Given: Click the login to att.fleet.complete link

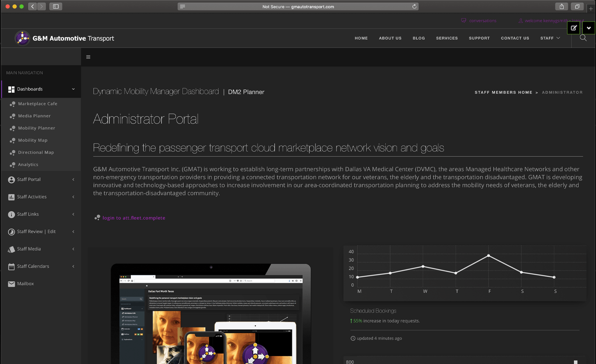Looking at the screenshot, I should pyautogui.click(x=134, y=218).
